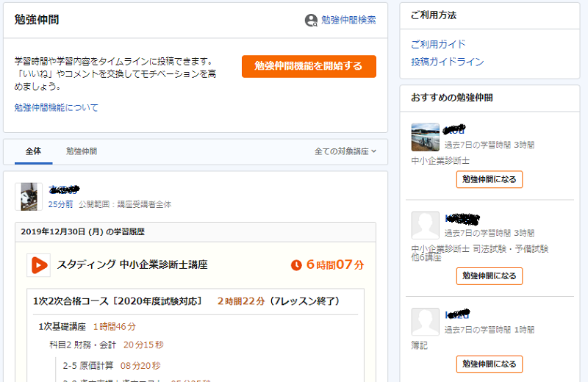Open the 勉強仲間機能について link

(56, 108)
